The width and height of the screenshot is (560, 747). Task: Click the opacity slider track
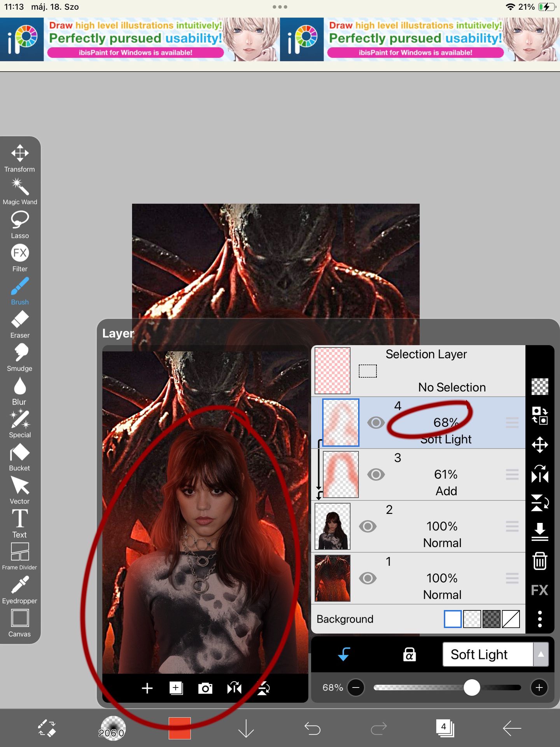coord(447,687)
